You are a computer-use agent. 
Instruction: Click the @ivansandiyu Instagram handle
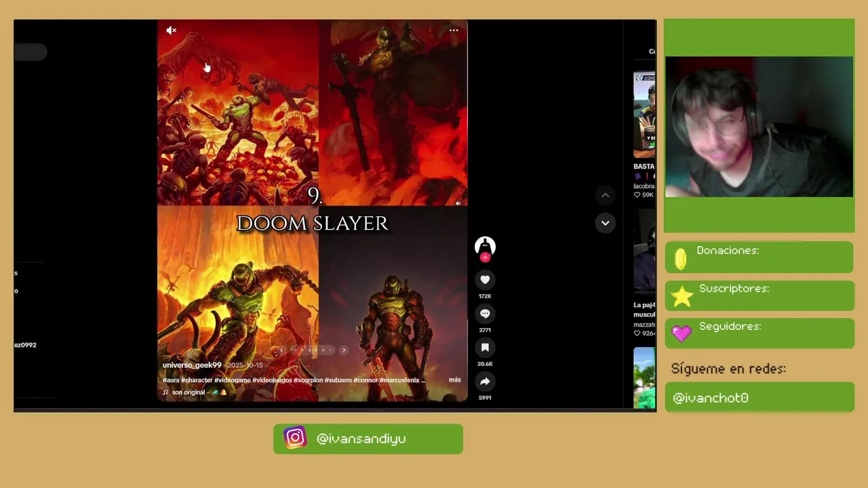361,439
